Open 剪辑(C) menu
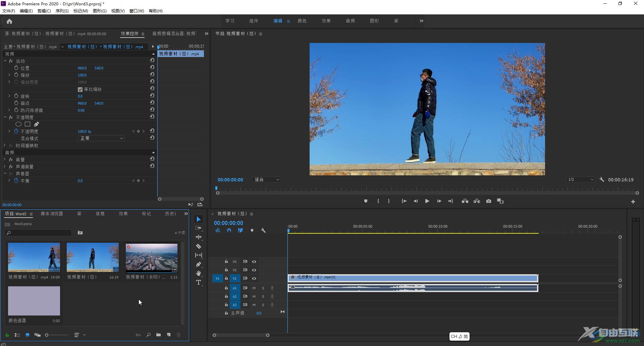Viewport: 644px width, 346px height. 44,11
